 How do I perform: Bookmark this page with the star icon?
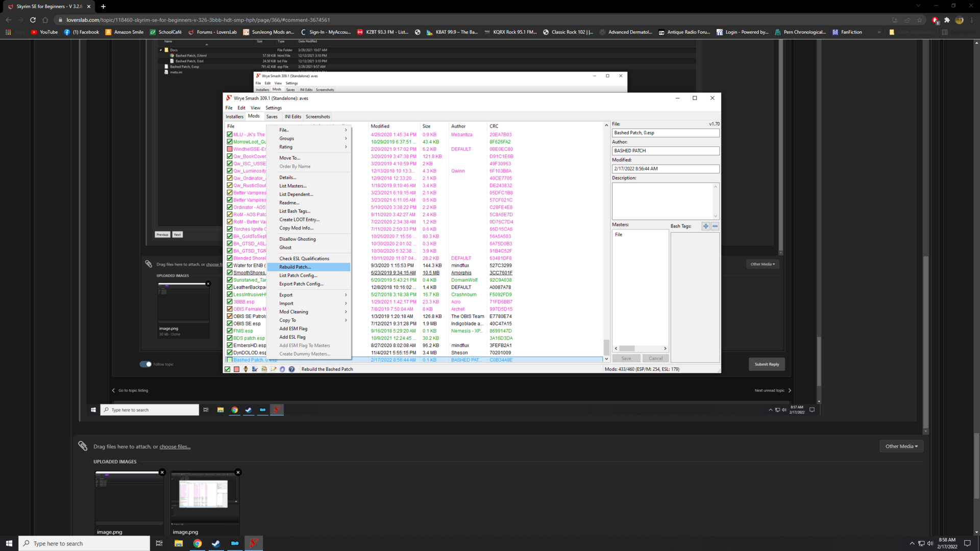click(x=920, y=20)
